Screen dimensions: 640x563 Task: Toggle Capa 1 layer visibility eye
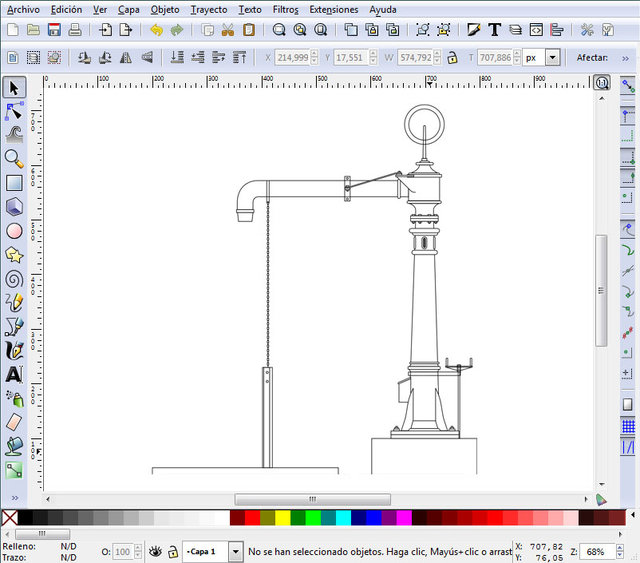pos(155,551)
